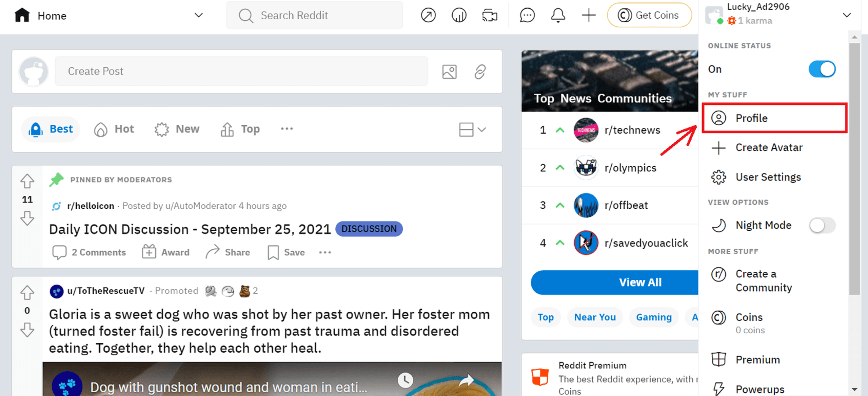Click the link attachment icon in Create Post
868x396 pixels.
point(480,71)
